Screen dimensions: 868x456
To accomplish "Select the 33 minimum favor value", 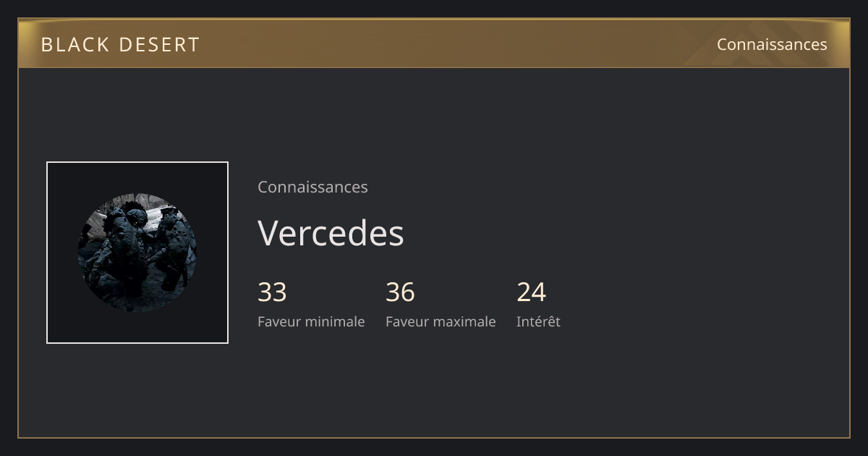I will tap(272, 292).
